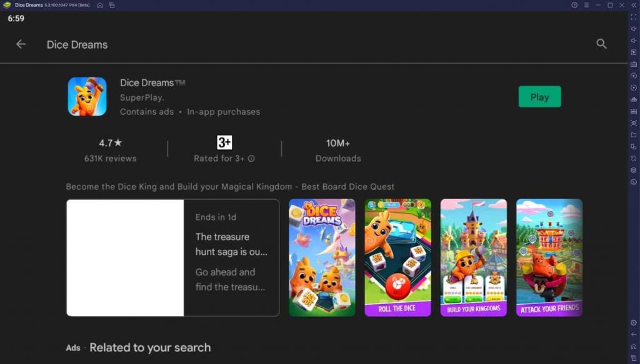Open multi-instance manager sidebar icon

[634, 147]
